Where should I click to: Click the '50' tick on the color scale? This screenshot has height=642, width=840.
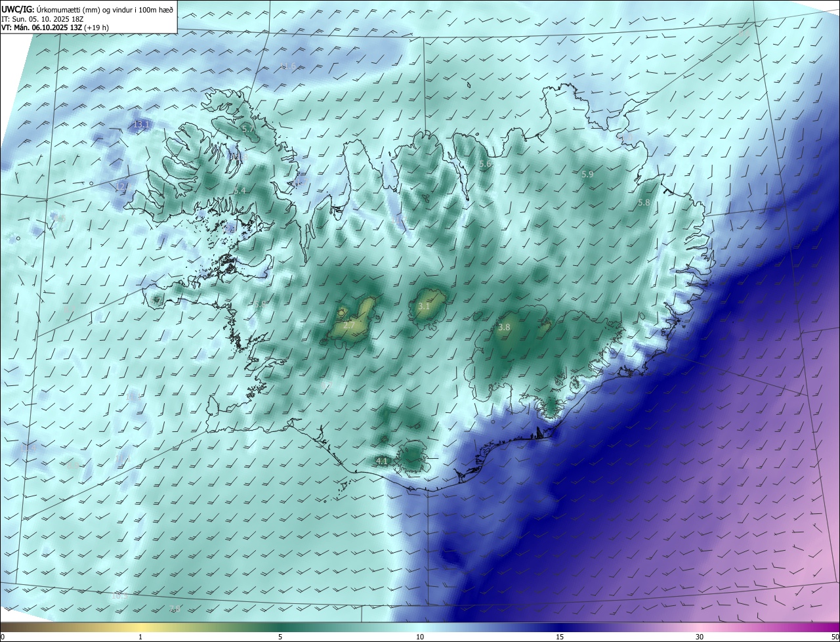835,637
